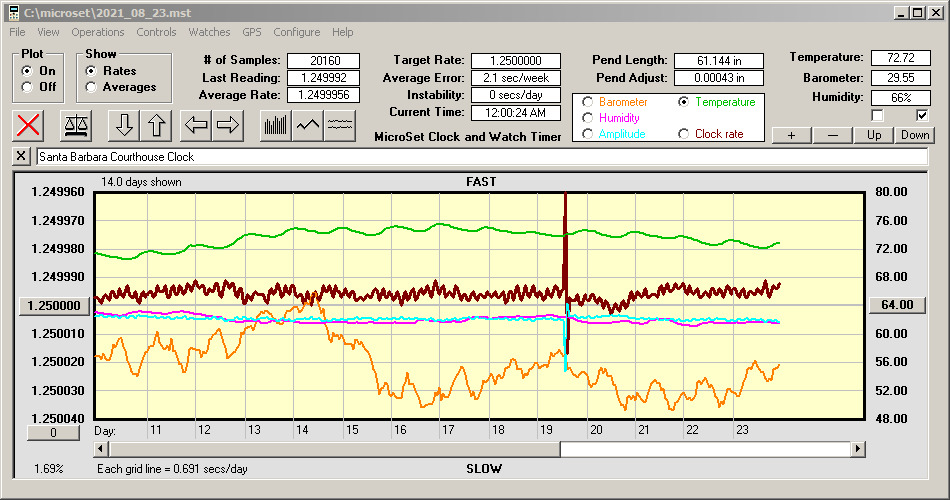Click the balance scale icon button
Screen dimensions: 950x500
tap(76, 125)
